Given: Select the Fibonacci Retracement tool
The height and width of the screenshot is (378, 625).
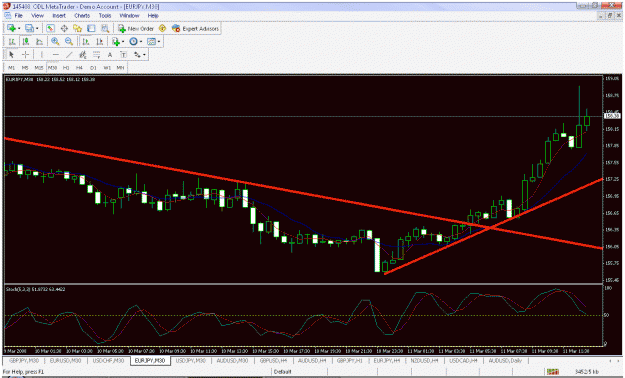Looking at the screenshot, I should point(96,55).
